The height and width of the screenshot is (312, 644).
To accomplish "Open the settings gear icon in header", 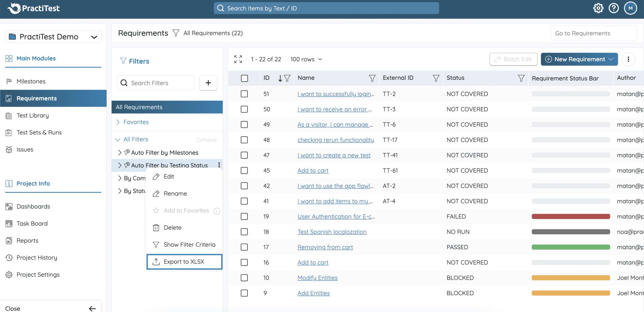I will [x=598, y=8].
